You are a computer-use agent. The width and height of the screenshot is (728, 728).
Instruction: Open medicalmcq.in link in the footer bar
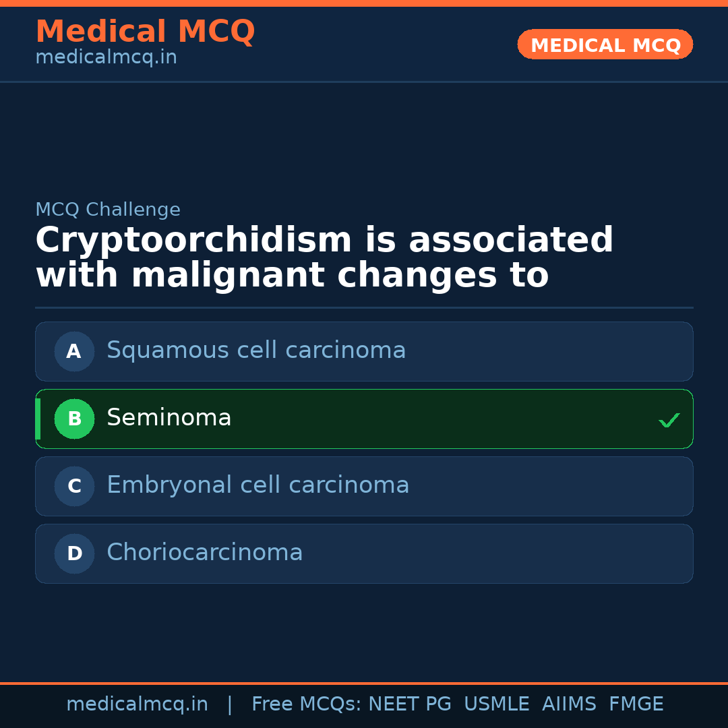[137, 704]
